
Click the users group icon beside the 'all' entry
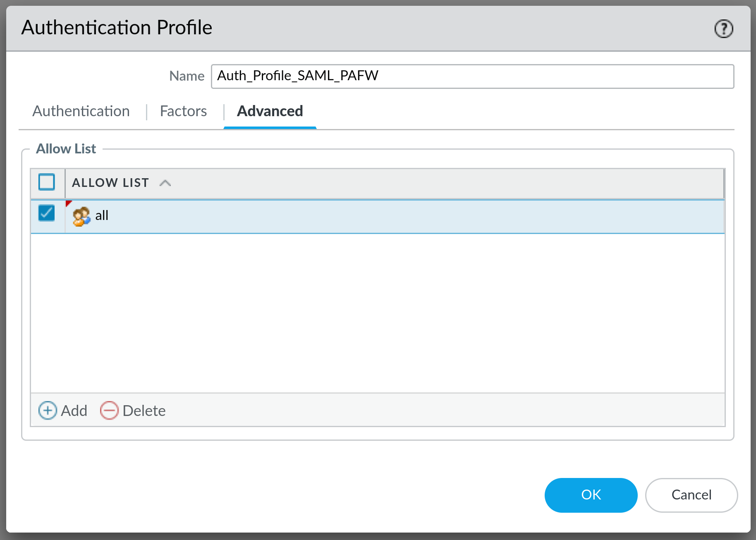pyautogui.click(x=81, y=215)
